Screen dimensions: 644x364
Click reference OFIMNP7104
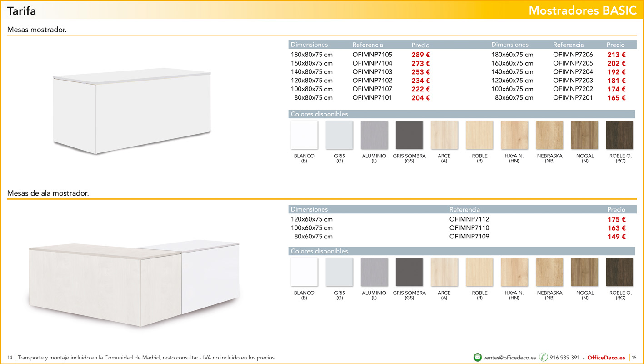(x=372, y=63)
